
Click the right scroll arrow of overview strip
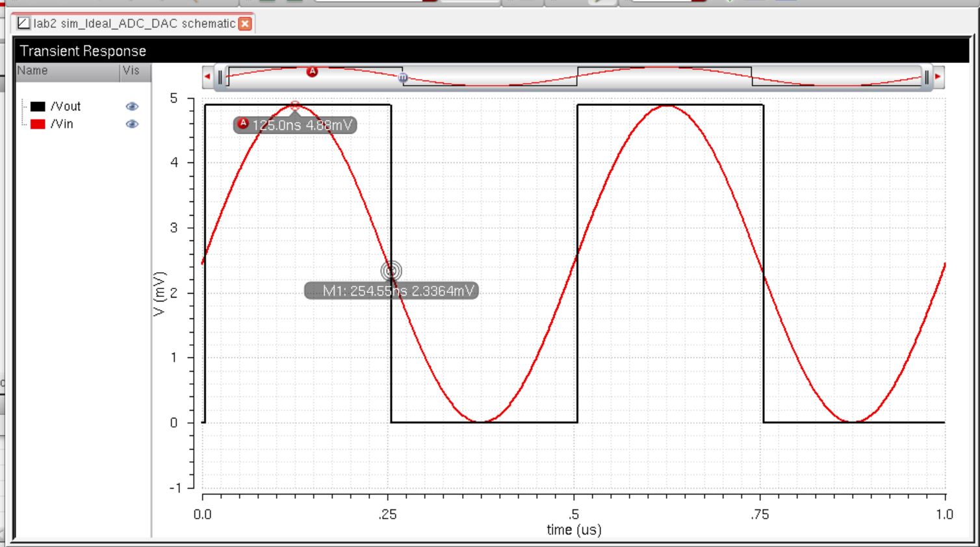[938, 77]
